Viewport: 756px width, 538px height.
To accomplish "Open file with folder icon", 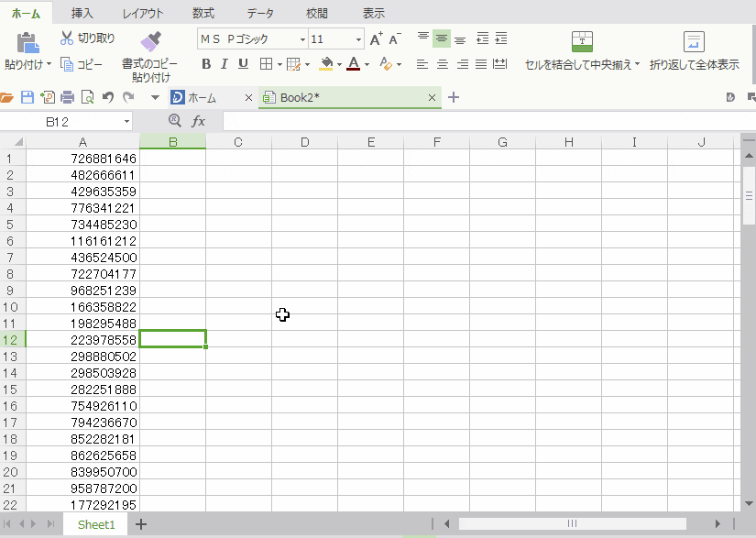I will point(6,98).
